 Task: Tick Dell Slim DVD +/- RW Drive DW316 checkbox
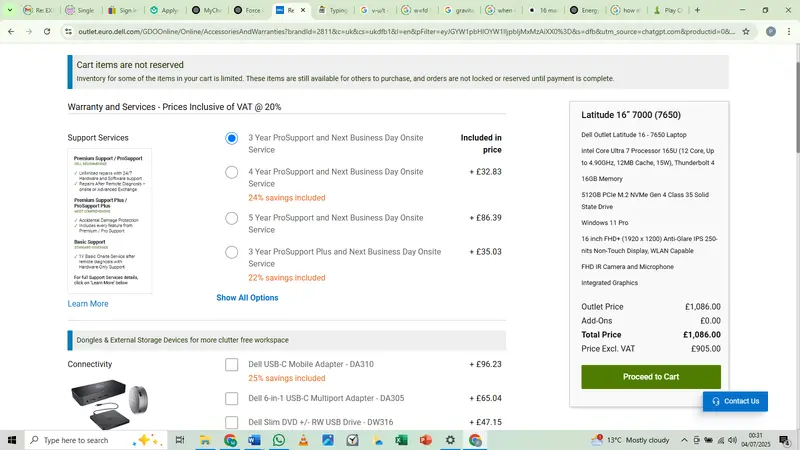pos(232,422)
